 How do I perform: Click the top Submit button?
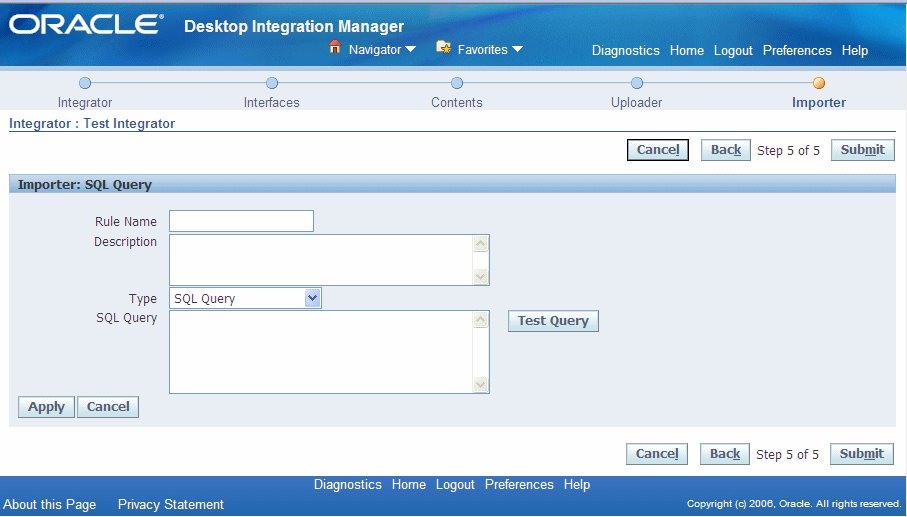coord(863,150)
